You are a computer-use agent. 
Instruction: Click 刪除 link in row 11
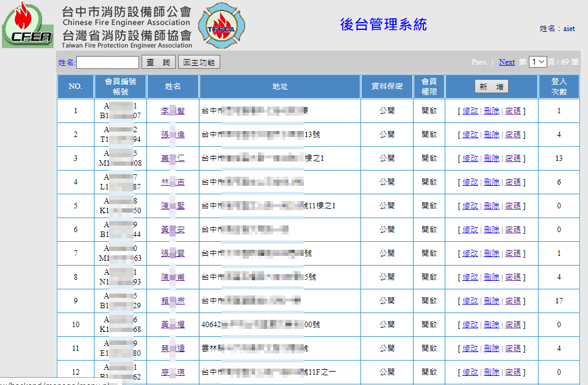pos(492,348)
